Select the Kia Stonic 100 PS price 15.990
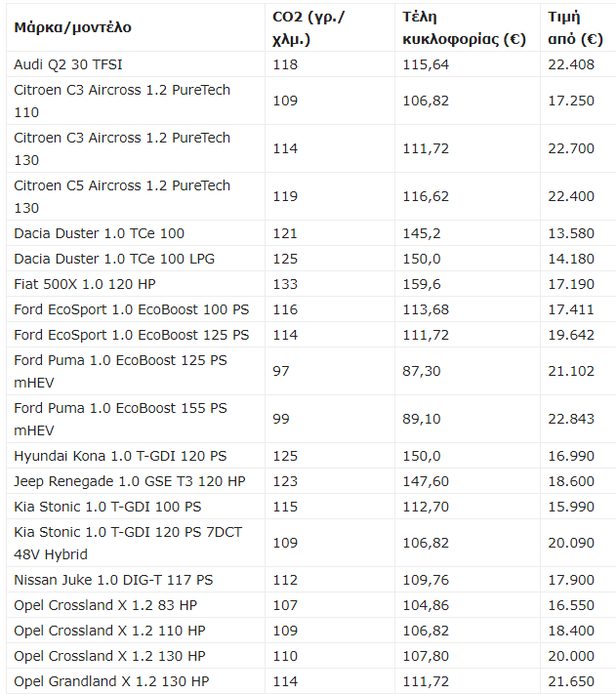The width and height of the screenshot is (616, 694). 575,507
